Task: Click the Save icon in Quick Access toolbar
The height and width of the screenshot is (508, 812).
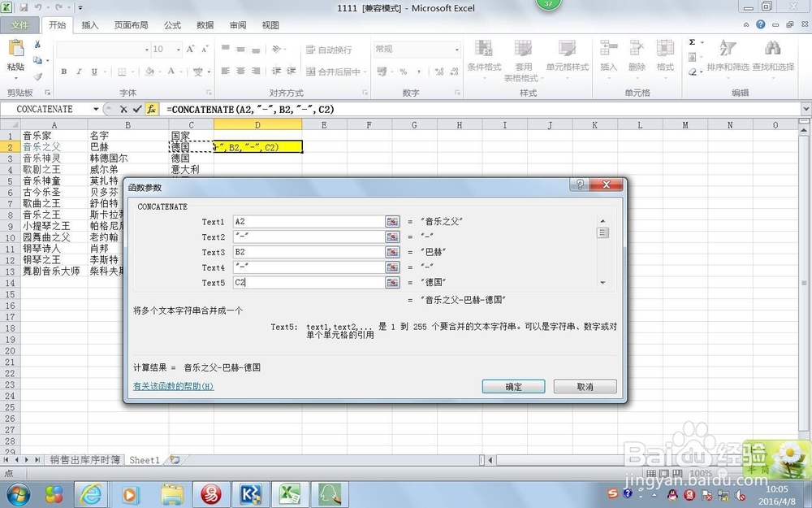Action: 24,8
